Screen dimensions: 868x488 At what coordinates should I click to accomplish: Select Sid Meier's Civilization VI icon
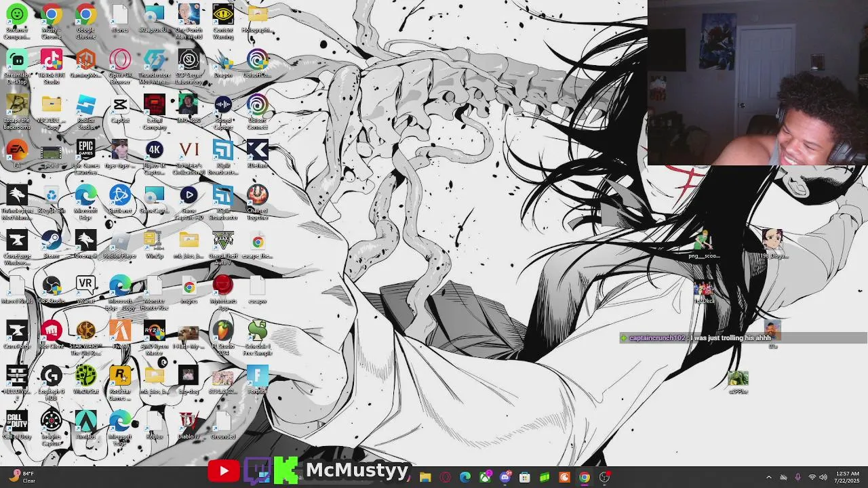[189, 157]
